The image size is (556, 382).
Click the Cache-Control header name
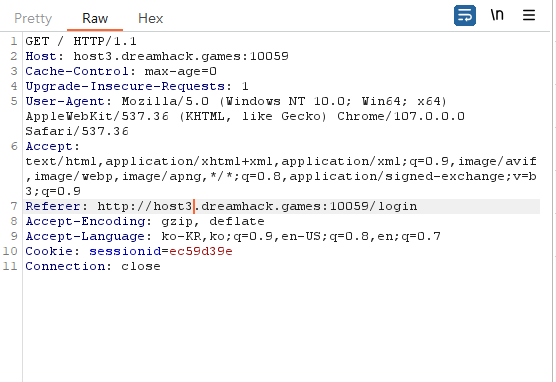click(77, 71)
